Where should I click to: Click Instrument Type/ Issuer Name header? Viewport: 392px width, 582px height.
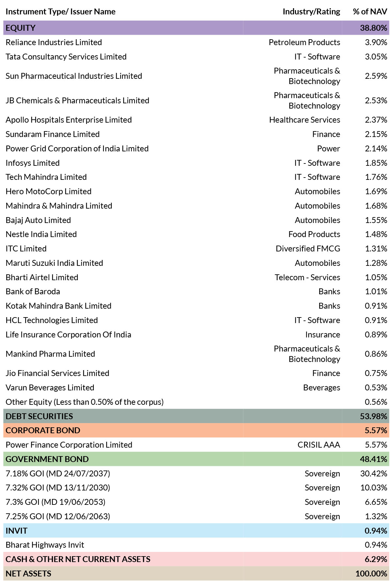point(60,11)
